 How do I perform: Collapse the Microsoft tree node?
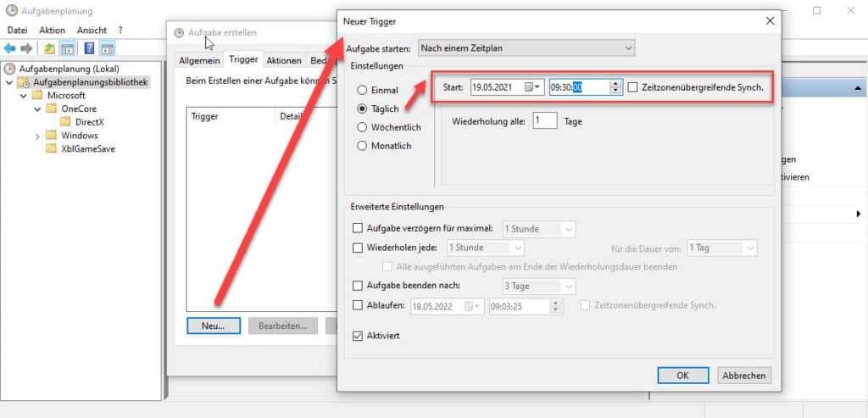pos(23,95)
